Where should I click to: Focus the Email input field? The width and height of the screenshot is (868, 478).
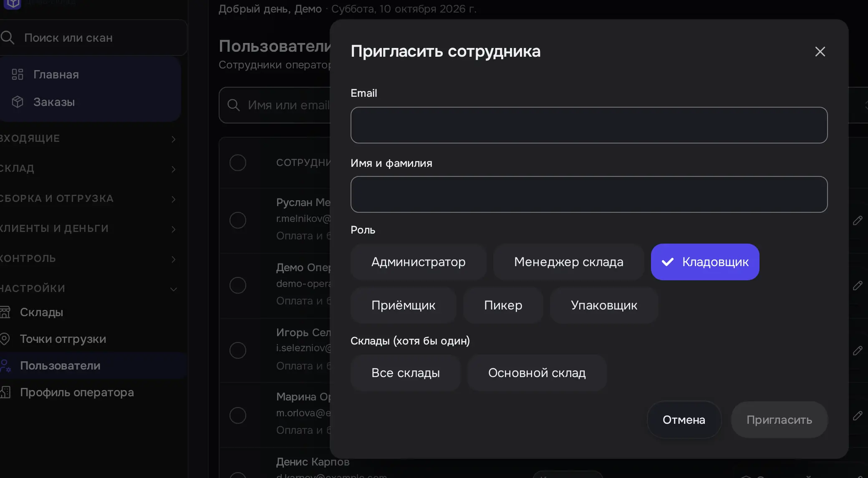[589, 125]
